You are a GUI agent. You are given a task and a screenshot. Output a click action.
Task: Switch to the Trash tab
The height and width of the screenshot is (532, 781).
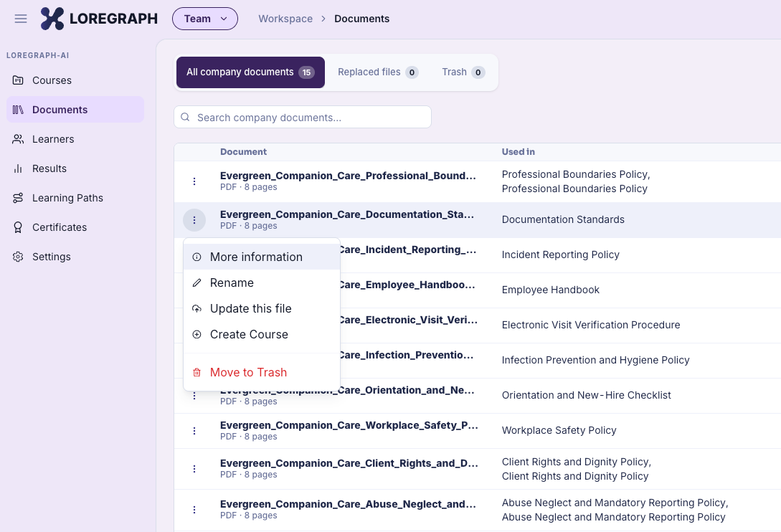pyautogui.click(x=463, y=72)
